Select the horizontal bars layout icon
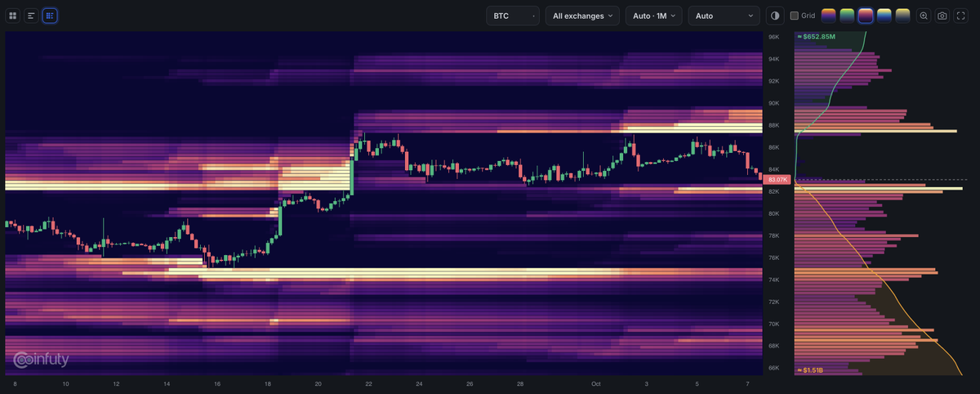Screen dimensions: 980x394 31,16
